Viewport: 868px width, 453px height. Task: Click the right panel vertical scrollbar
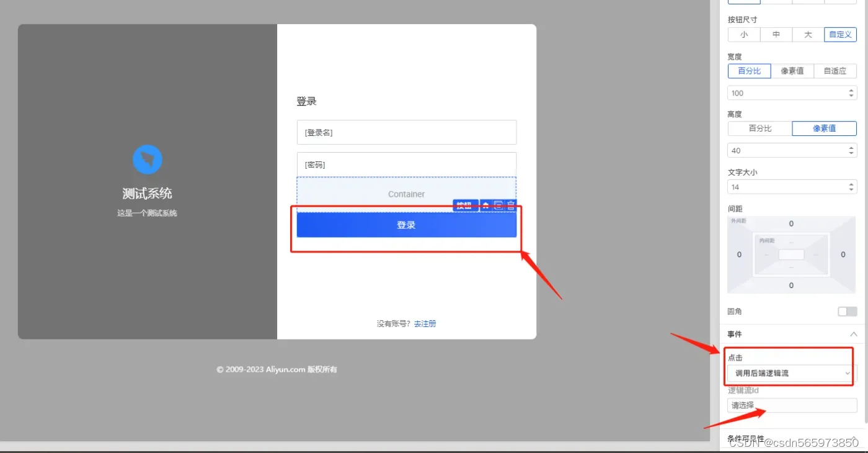pos(866,211)
